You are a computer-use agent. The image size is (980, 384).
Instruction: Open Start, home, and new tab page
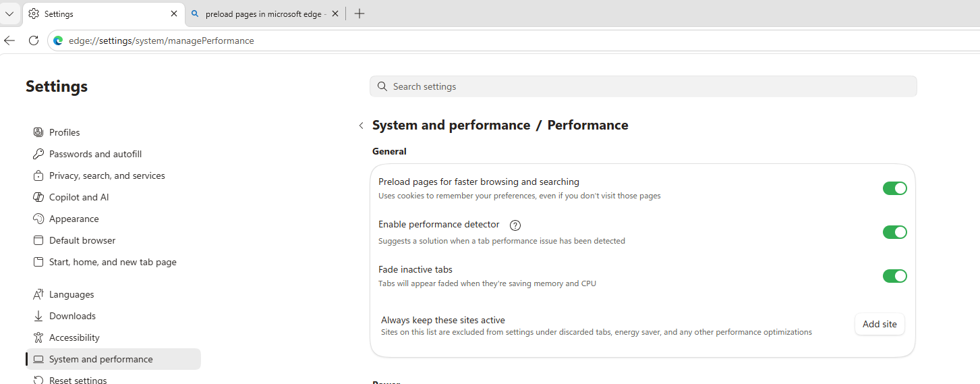click(x=113, y=262)
